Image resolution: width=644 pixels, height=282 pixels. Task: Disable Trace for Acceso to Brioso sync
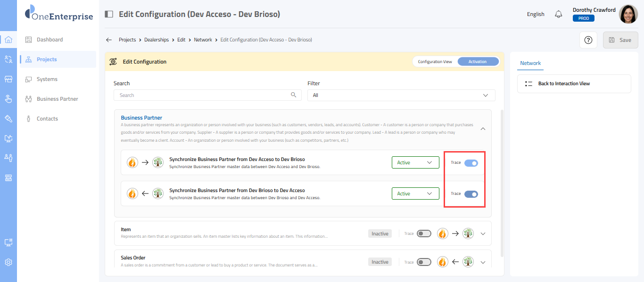click(471, 163)
